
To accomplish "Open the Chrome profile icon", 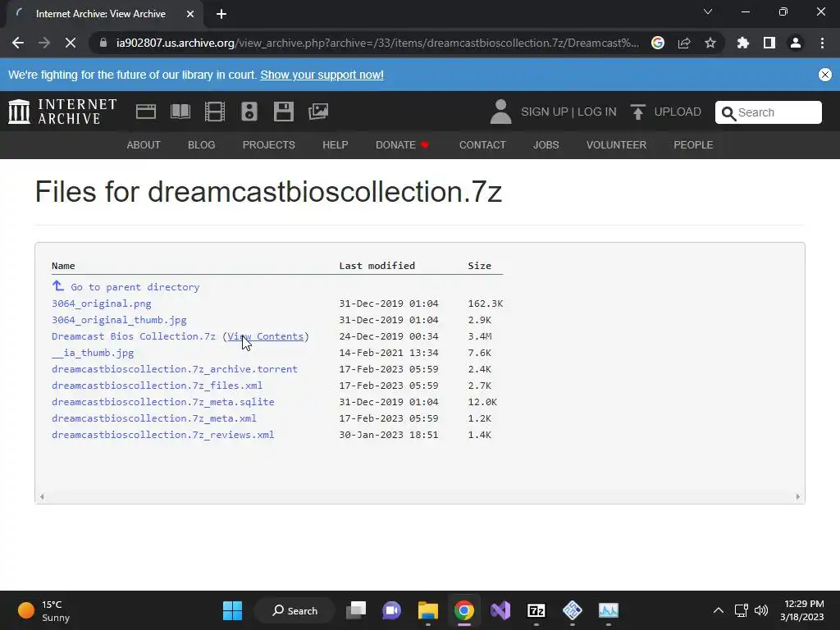I will [796, 43].
